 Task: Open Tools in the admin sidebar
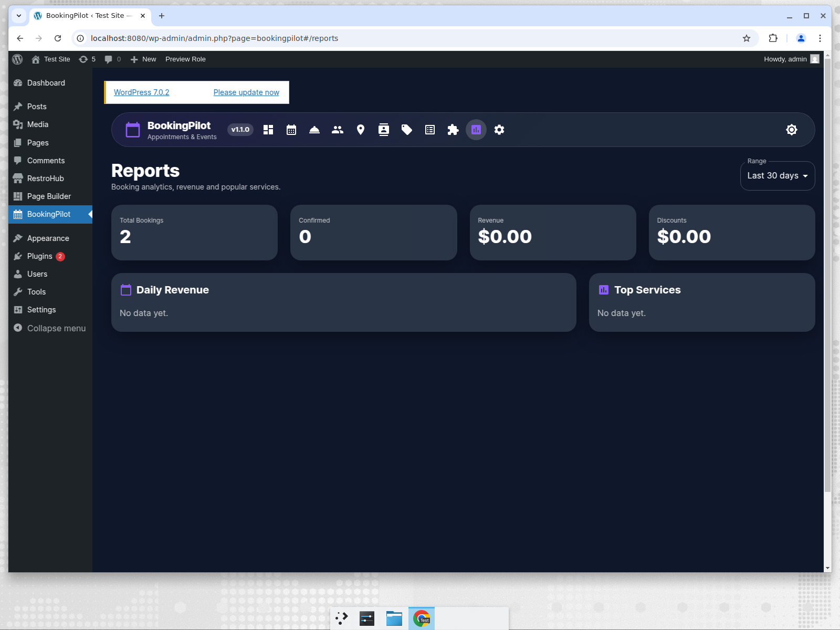point(50,292)
